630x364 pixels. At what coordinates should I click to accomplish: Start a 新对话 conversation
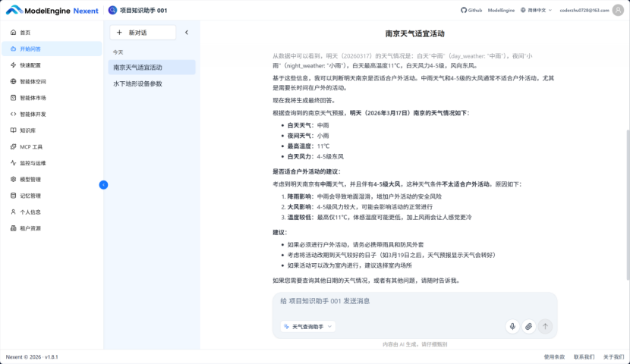click(x=143, y=33)
